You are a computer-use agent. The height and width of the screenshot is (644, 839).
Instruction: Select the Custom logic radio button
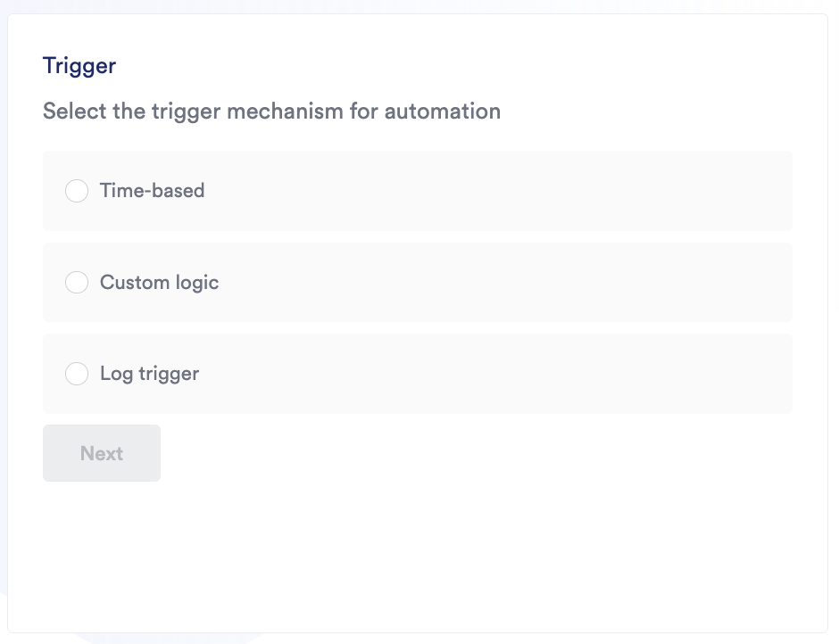point(77,283)
